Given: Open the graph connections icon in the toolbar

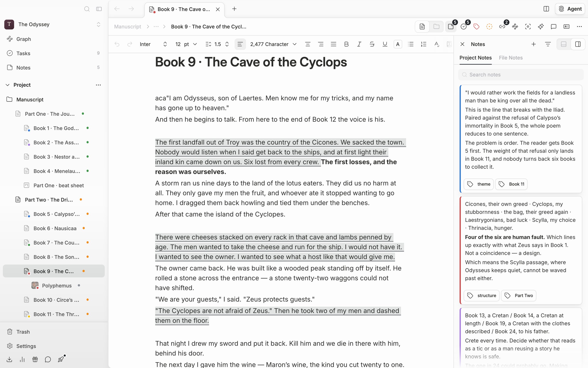Looking at the screenshot, I should coord(515,27).
